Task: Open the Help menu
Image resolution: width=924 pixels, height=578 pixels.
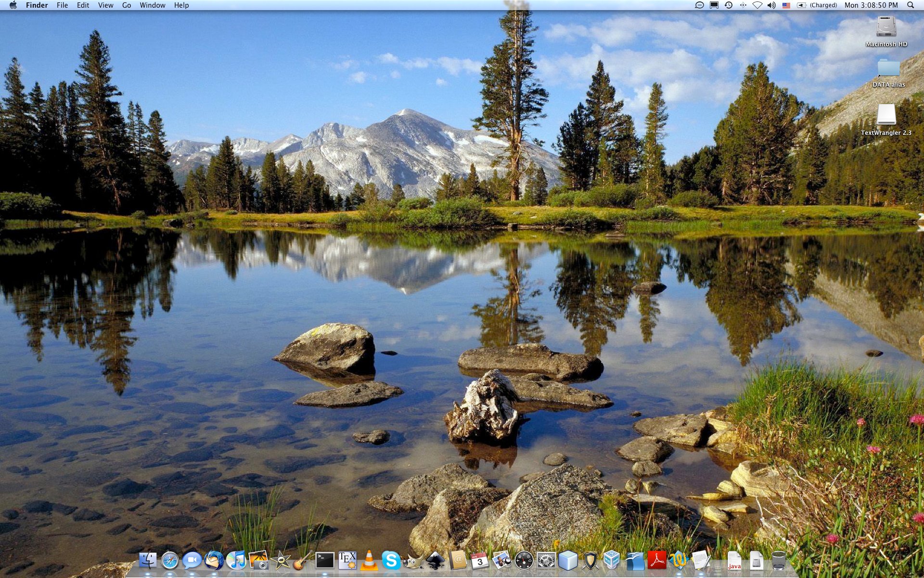Action: tap(181, 5)
